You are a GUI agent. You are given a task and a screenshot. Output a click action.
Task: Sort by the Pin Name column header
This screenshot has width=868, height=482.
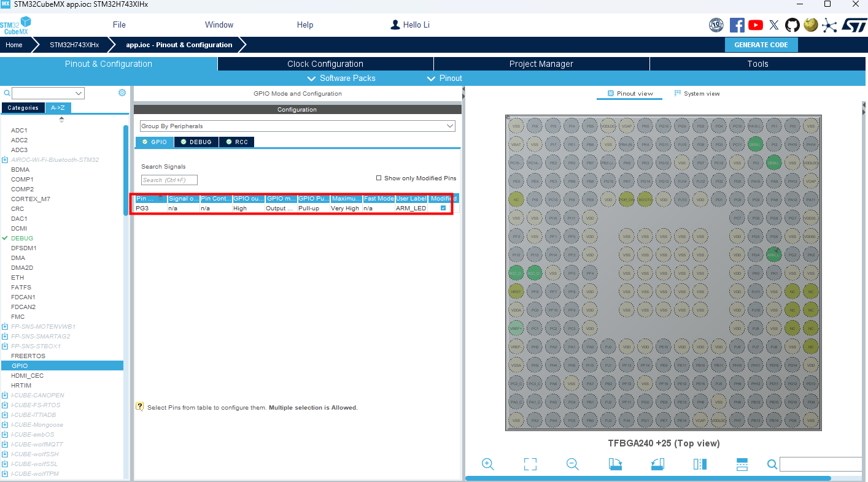[x=151, y=199]
